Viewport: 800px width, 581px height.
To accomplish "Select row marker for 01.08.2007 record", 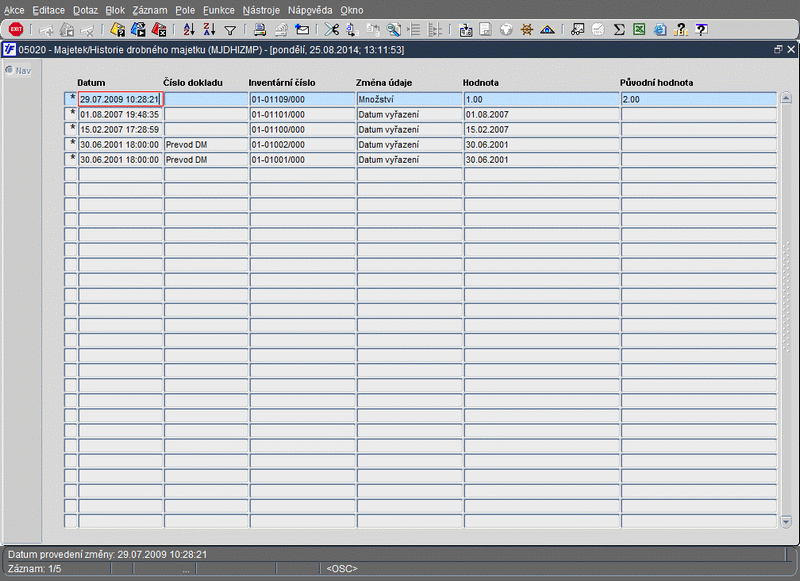I will pyautogui.click(x=70, y=114).
